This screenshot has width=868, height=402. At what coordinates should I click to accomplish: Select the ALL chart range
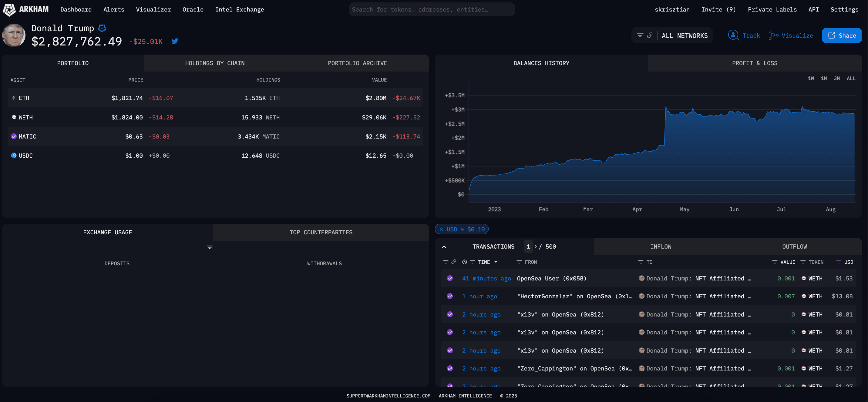coord(851,78)
